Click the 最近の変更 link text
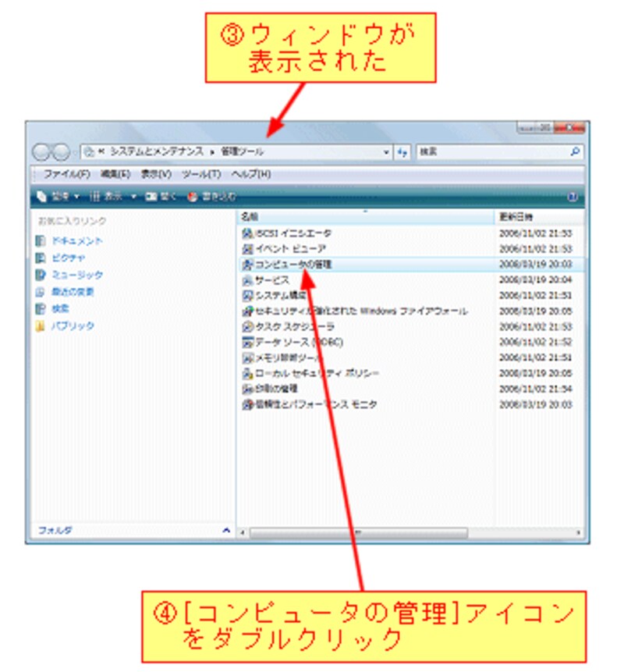This screenshot has width=624, height=672. coord(73,292)
